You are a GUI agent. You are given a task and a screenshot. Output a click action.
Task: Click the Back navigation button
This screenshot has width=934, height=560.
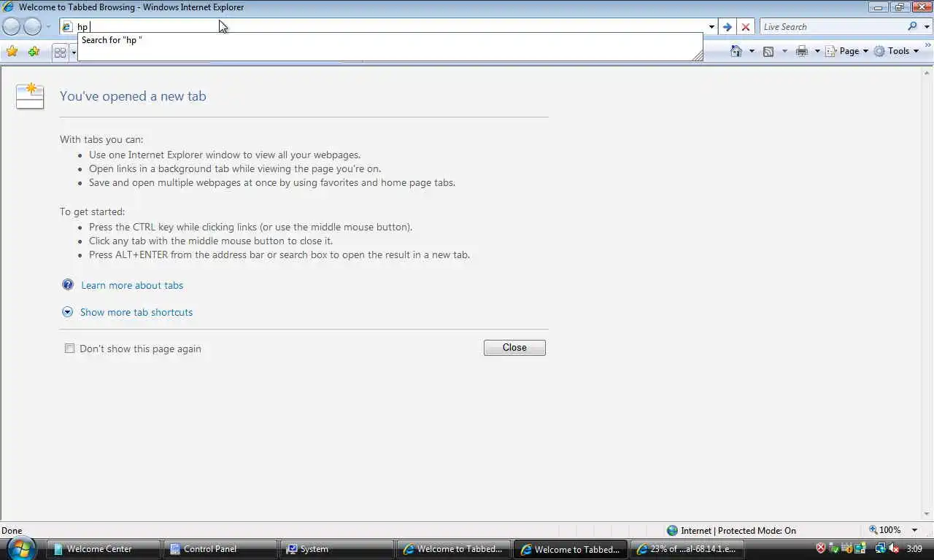coord(11,27)
